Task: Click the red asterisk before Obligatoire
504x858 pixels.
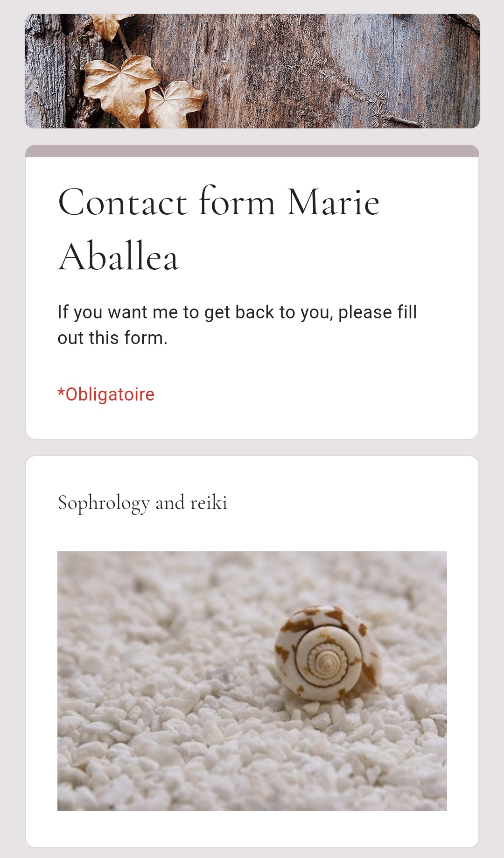Action: point(61,393)
